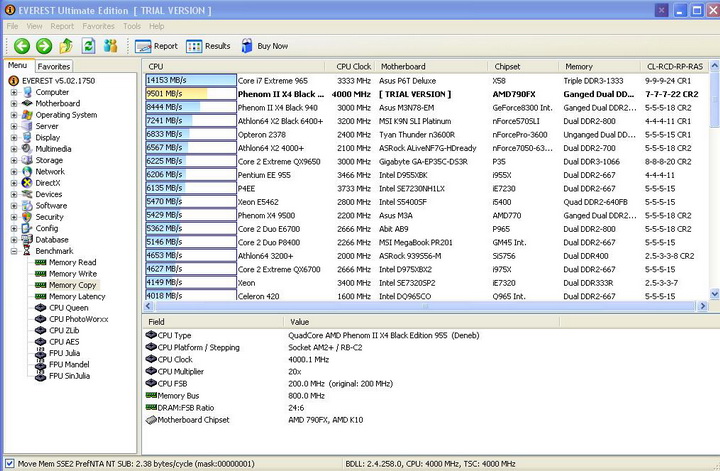Expand the Network tree node

tap(14, 171)
